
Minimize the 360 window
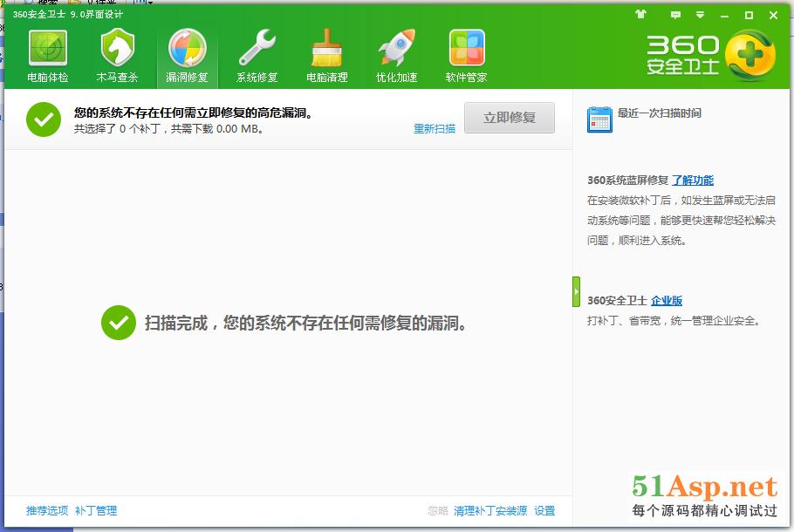(724, 15)
